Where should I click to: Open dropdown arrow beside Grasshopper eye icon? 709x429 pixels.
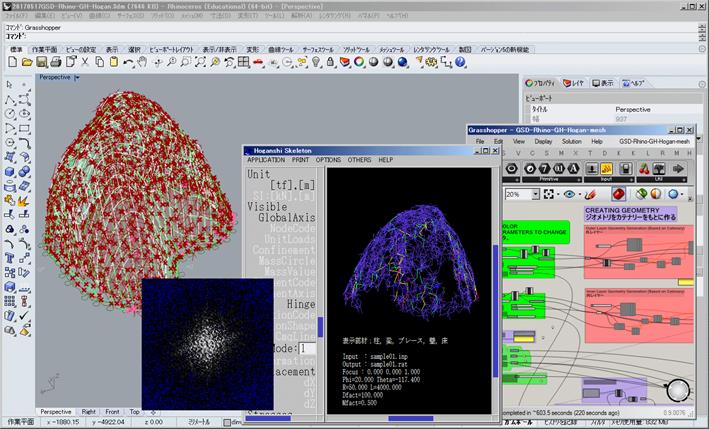(580, 195)
